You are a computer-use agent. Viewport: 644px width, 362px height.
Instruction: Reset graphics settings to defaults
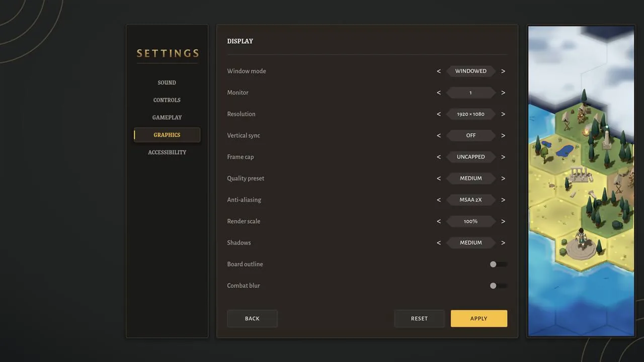(419, 318)
